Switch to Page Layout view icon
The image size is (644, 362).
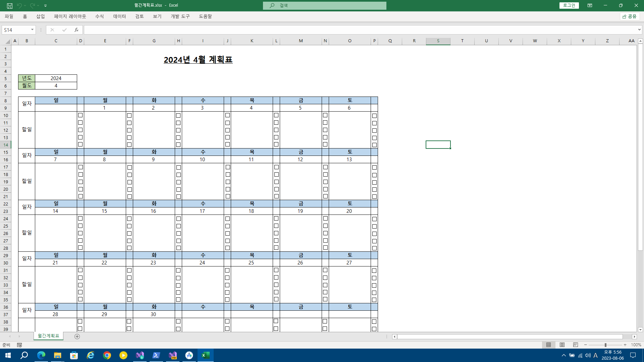click(x=562, y=345)
